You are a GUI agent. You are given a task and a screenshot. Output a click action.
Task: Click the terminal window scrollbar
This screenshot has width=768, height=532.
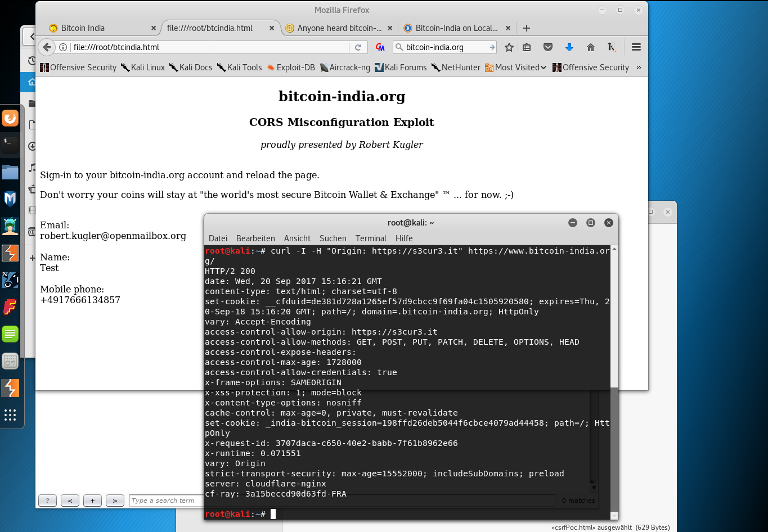[614, 366]
